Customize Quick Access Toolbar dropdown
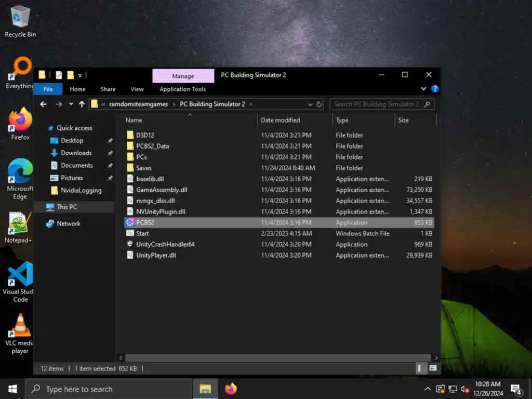This screenshot has width=532, height=399. point(80,75)
